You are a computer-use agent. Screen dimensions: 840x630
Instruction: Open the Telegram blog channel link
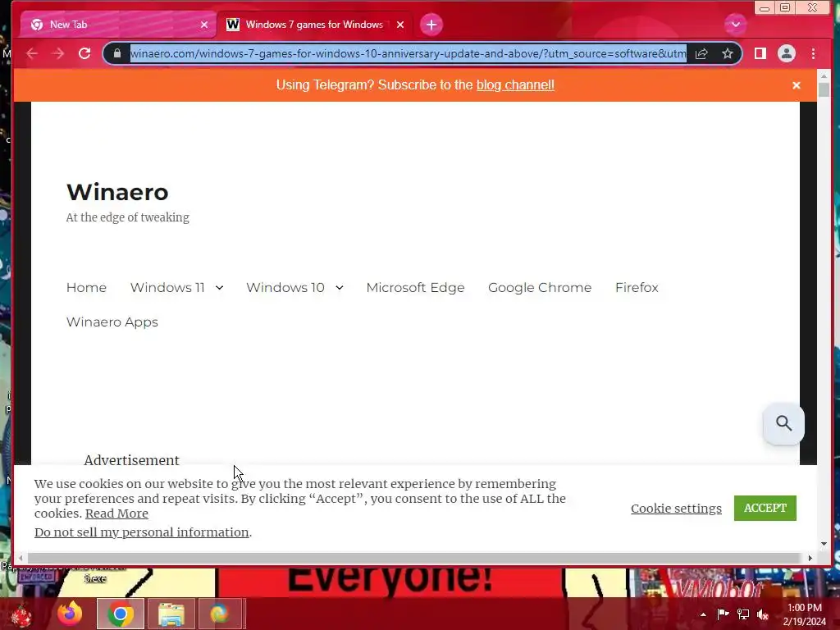(515, 84)
